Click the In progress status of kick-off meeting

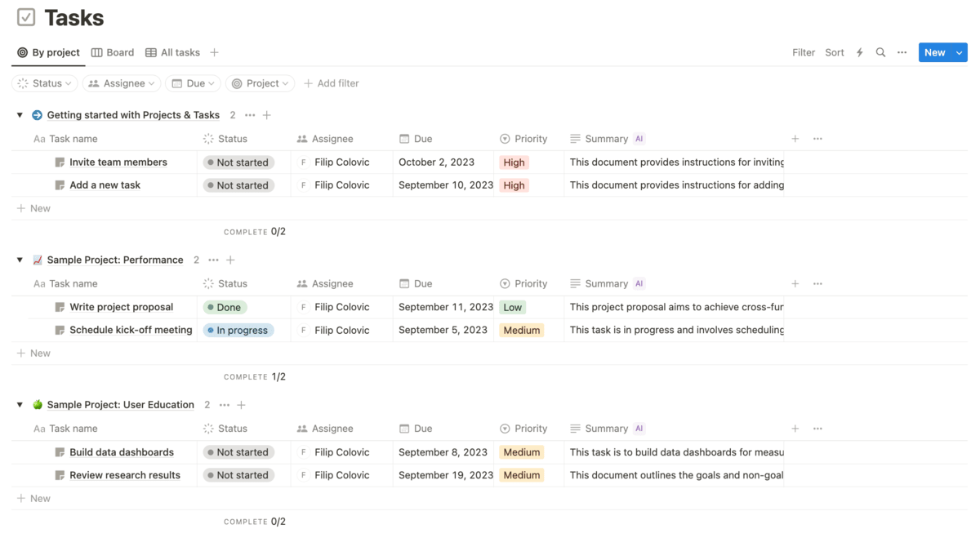point(238,331)
